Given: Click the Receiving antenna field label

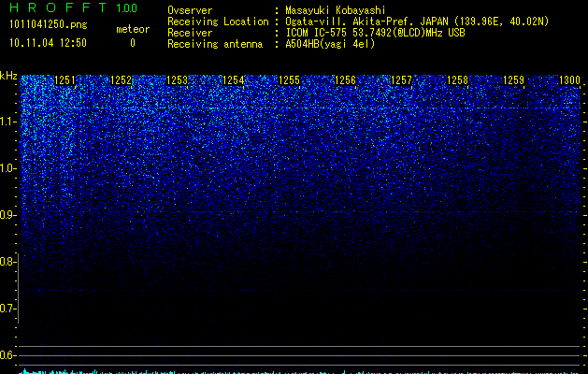Looking at the screenshot, I should pos(215,44).
